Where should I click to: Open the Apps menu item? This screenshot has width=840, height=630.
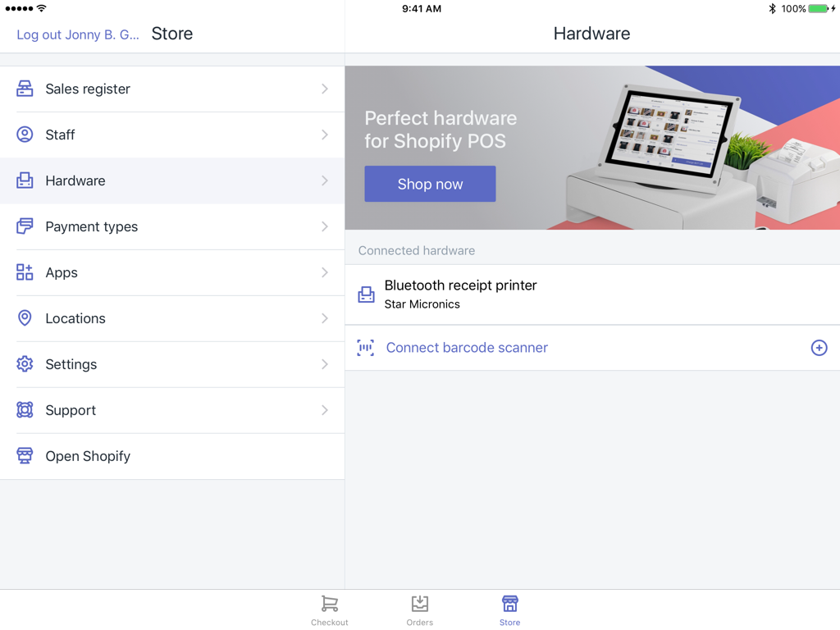click(x=172, y=272)
